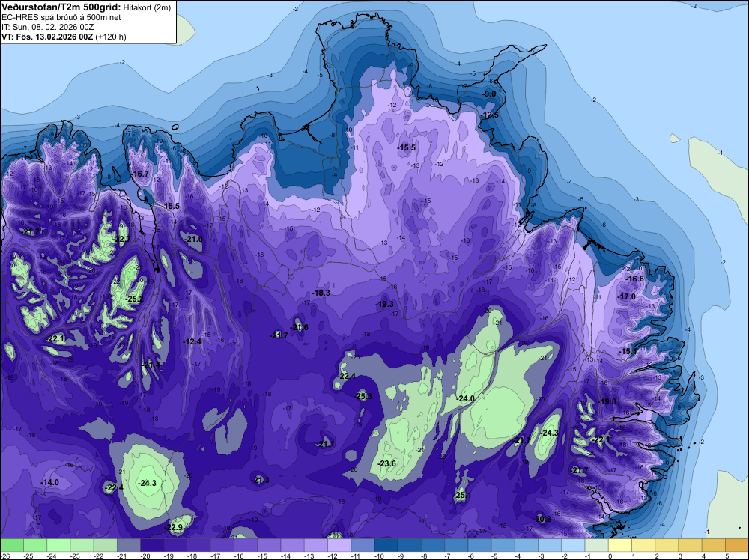Click the 'VT: Fös. 13.02.2026 00Z' valid time
This screenshot has width=749, height=560.
click(x=47, y=37)
